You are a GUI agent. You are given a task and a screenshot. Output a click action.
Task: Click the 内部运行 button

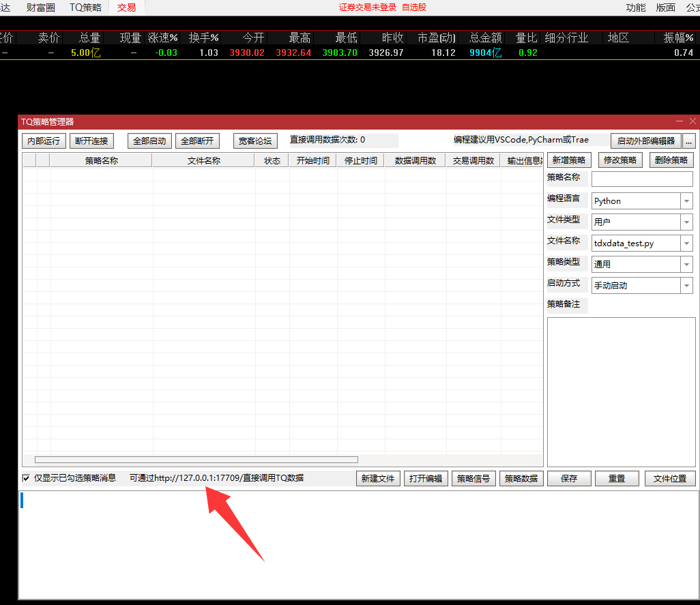pyautogui.click(x=44, y=141)
